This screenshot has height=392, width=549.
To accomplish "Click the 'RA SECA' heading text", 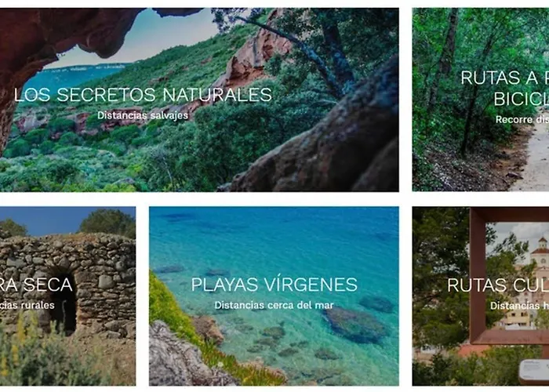I will (x=36, y=285).
